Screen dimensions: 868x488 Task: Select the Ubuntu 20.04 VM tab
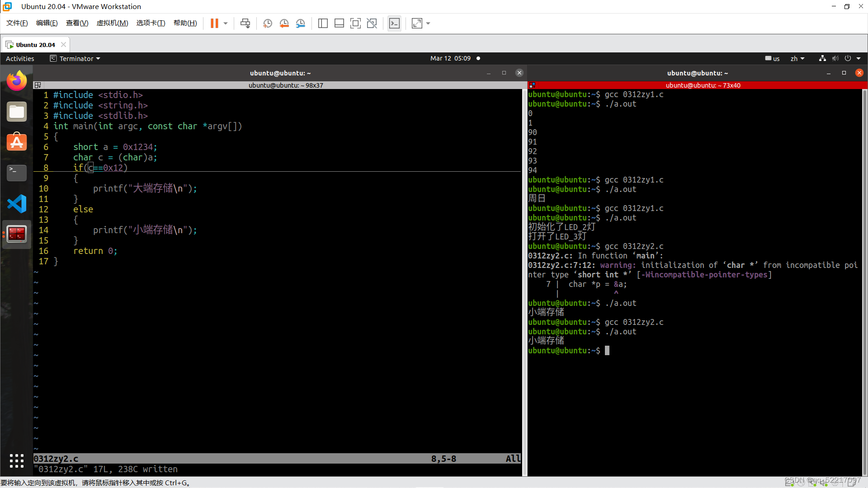click(35, 45)
